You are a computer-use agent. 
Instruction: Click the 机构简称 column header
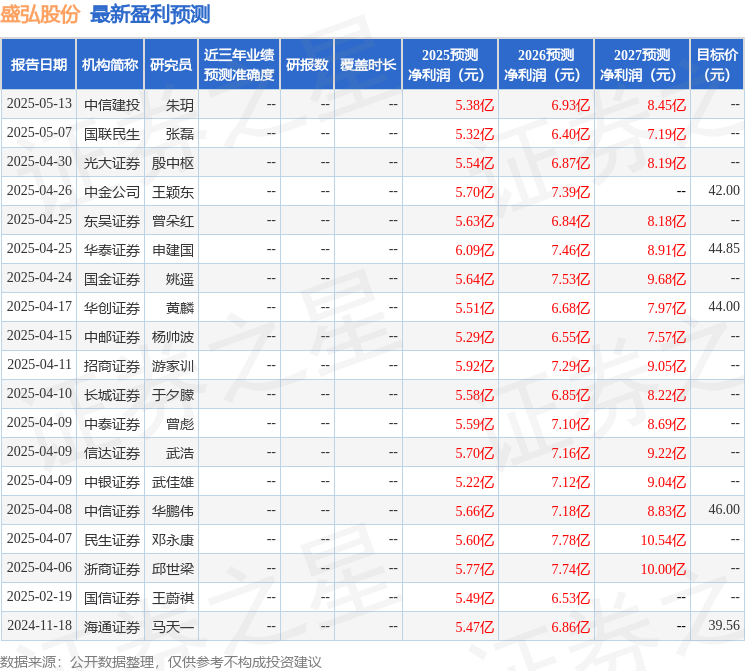(x=110, y=65)
